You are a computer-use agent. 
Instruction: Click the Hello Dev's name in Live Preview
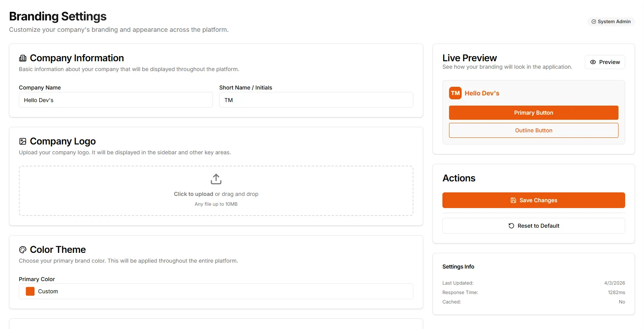click(x=482, y=93)
